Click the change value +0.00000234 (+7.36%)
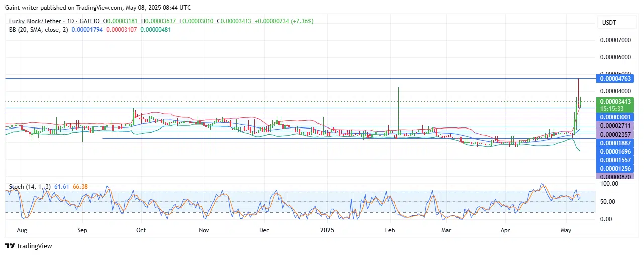Screen dimensions: 644x255 tap(285, 22)
